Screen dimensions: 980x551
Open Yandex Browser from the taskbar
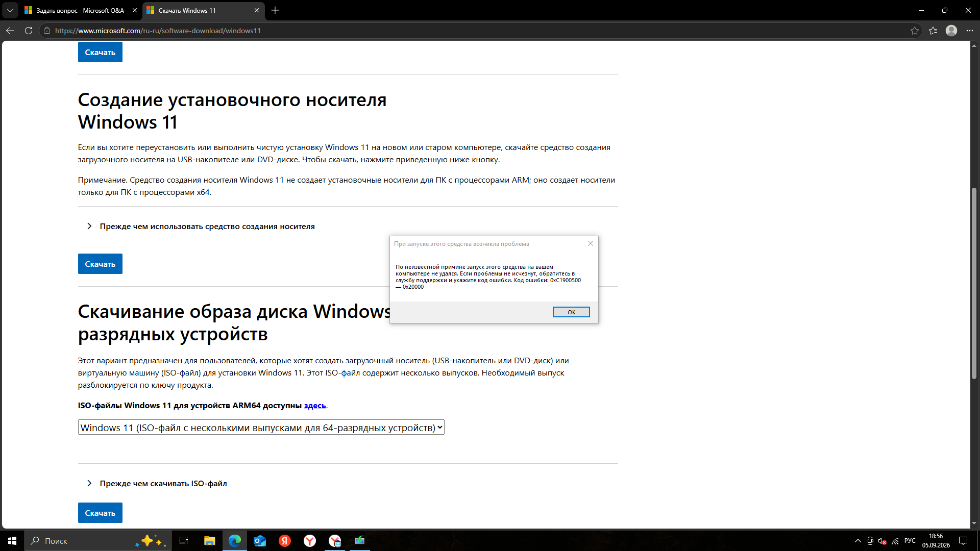(310, 541)
